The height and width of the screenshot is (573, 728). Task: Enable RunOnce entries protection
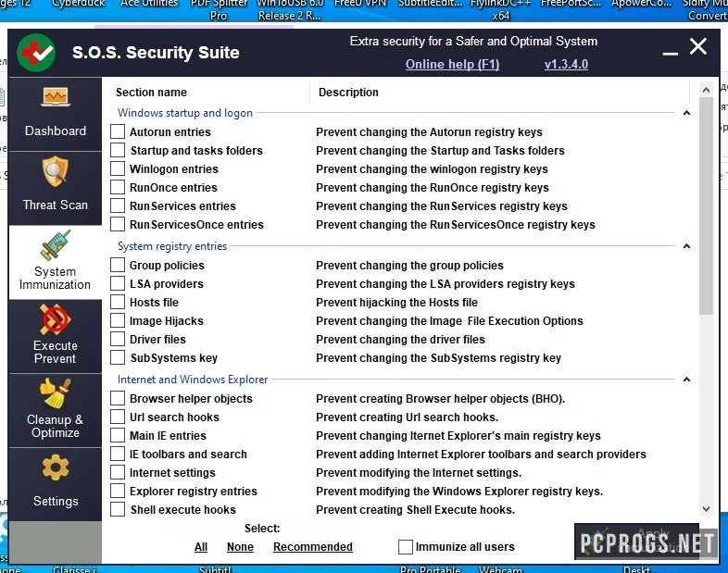click(118, 187)
